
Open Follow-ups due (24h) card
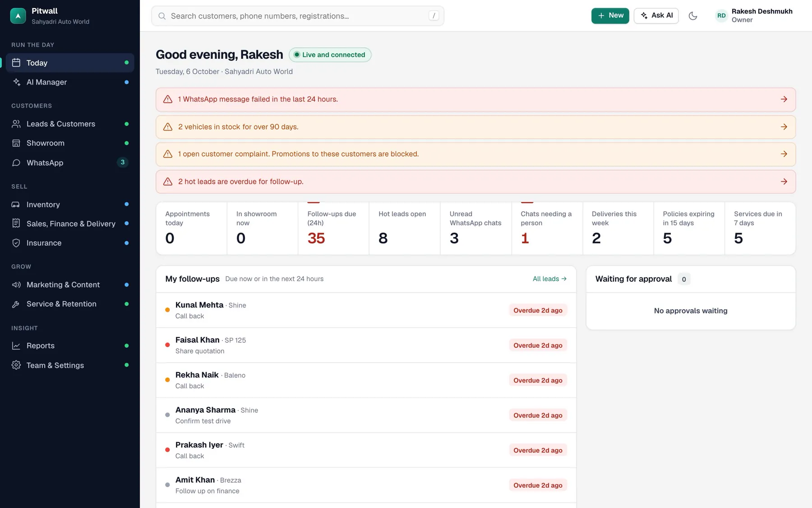coord(333,228)
